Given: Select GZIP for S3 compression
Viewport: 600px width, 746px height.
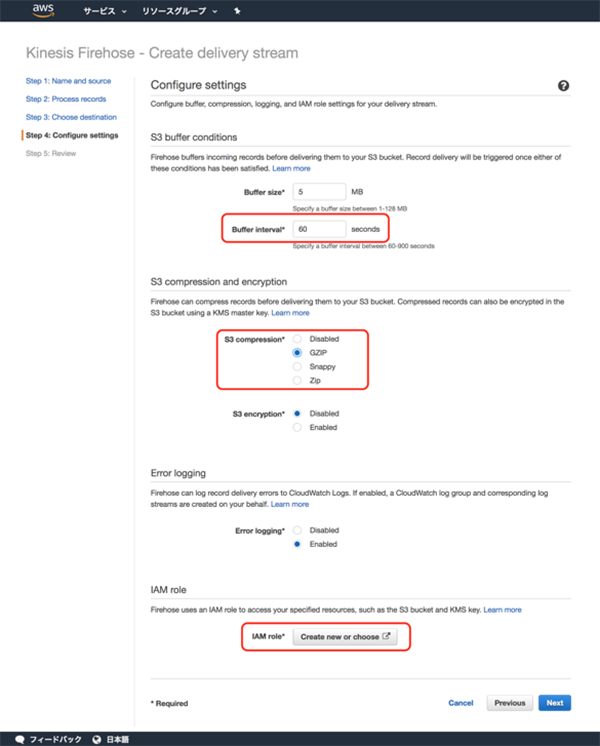Looking at the screenshot, I should click(297, 353).
